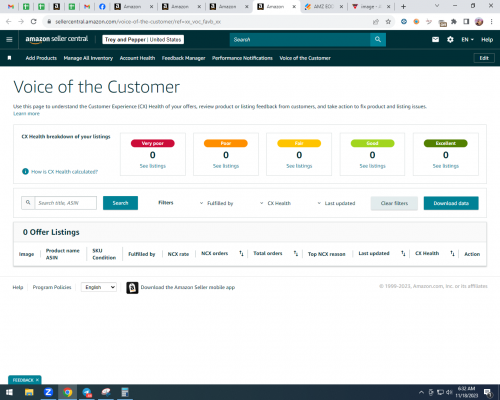Click the Chrome taskbar icon
Viewport: 500px width, 400px height.
68,392
